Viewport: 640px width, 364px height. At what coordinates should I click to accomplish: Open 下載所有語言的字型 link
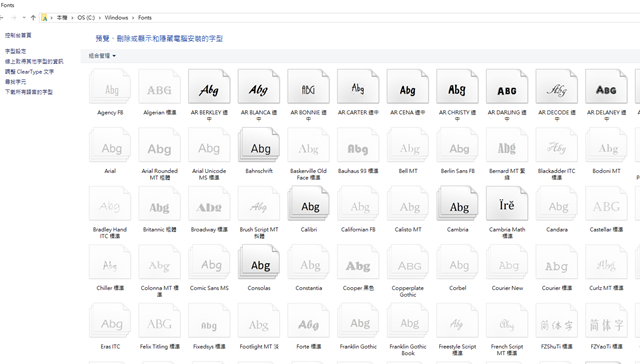29,92
